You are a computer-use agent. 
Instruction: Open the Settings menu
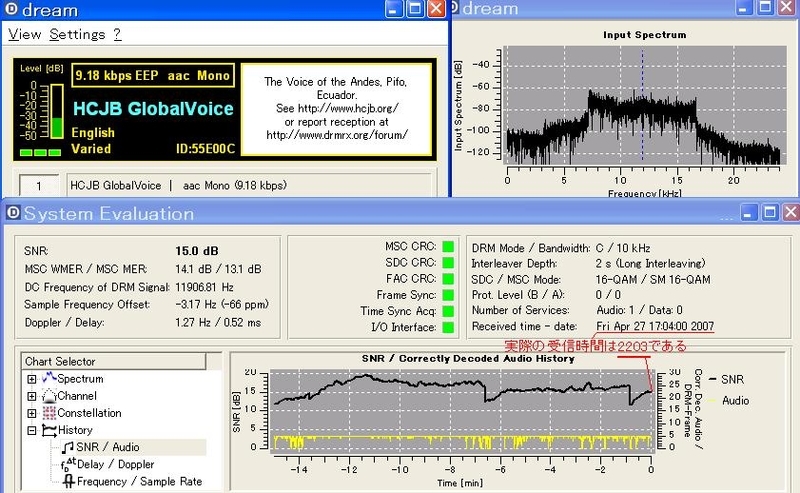point(77,34)
